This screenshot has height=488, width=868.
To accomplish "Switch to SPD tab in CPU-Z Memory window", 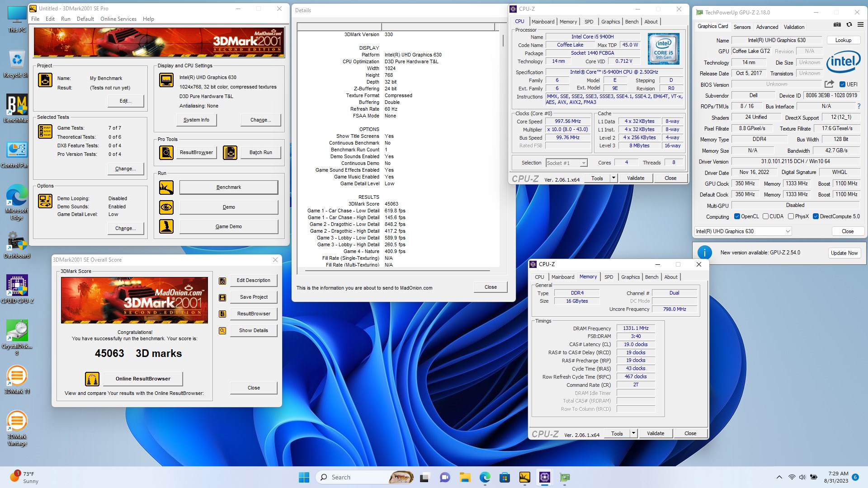I will pos(609,277).
